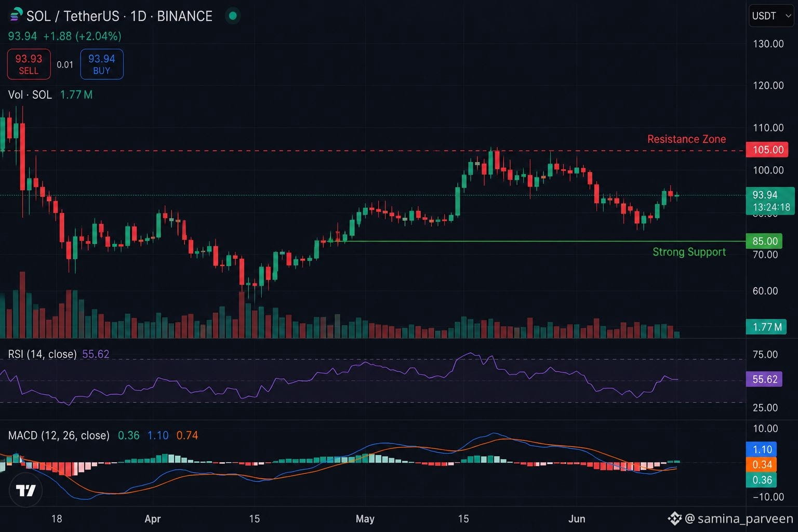Select the Resistance Zone text label
The image size is (798, 532).
(x=686, y=139)
